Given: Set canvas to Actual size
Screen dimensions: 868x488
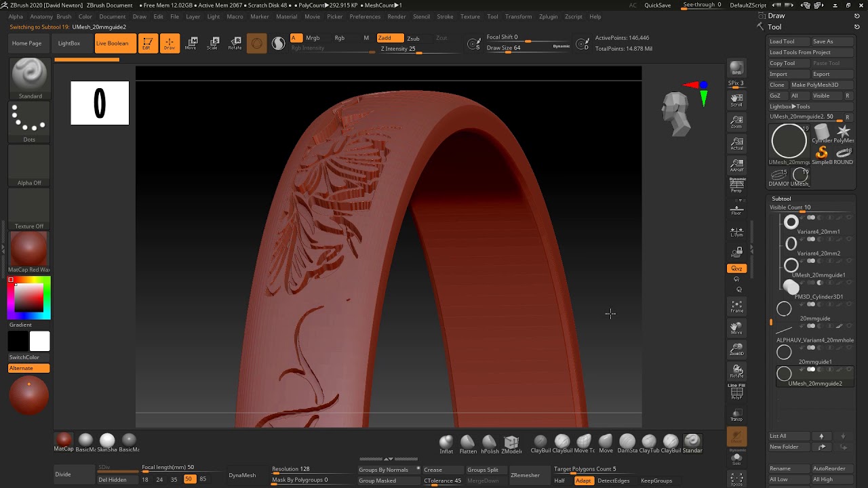Looking at the screenshot, I should pyautogui.click(x=736, y=144).
